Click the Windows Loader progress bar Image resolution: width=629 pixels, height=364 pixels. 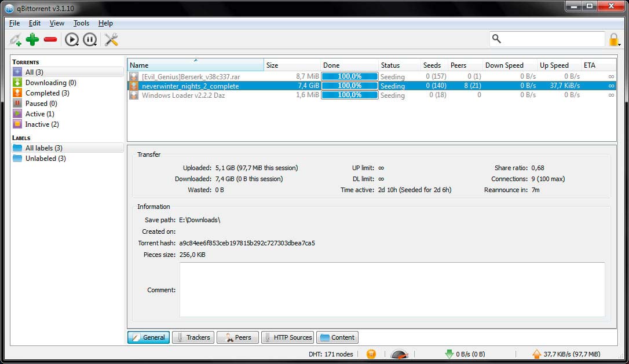pyautogui.click(x=349, y=95)
